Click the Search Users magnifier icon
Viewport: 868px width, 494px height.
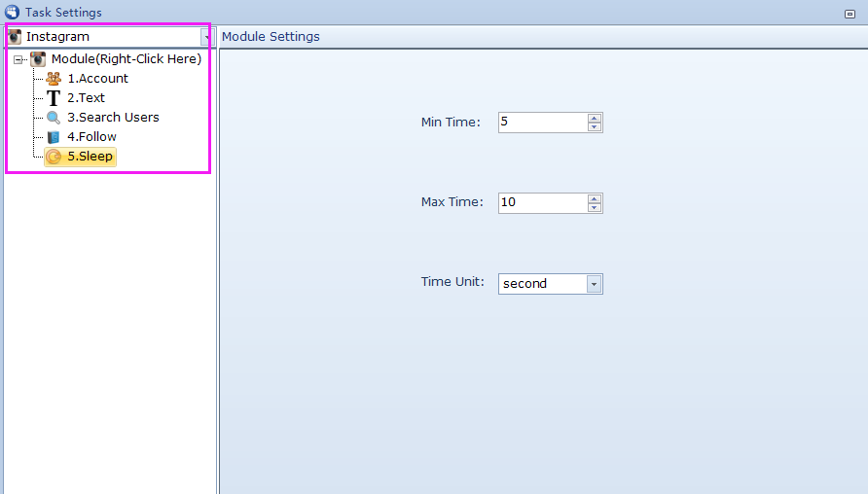point(54,118)
